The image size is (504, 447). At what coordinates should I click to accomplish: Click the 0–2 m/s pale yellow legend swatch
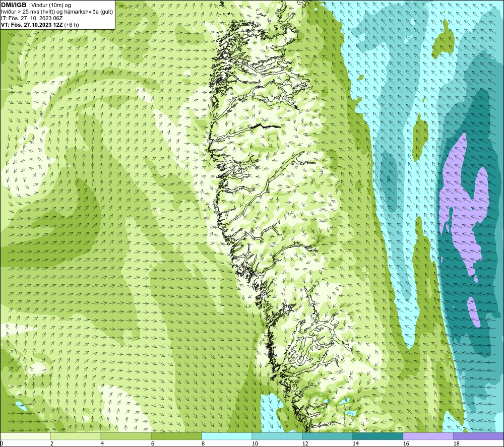tap(25, 436)
